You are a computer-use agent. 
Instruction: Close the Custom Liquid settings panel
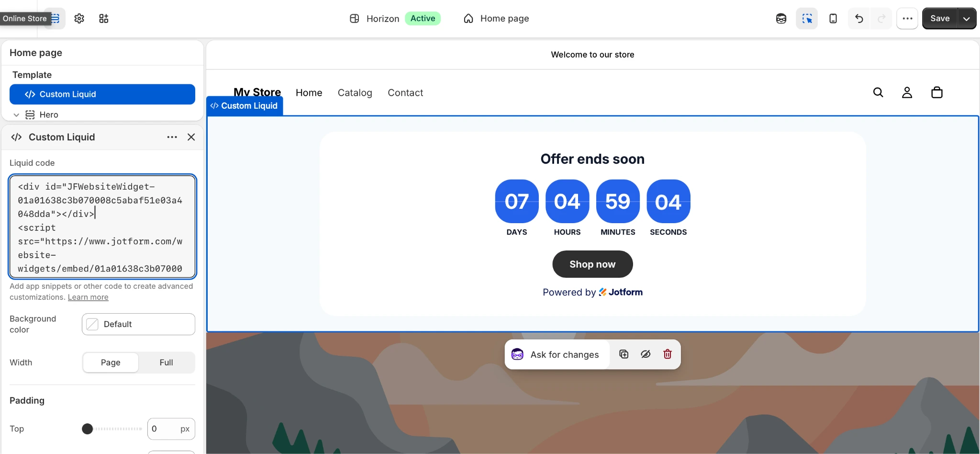coord(191,137)
